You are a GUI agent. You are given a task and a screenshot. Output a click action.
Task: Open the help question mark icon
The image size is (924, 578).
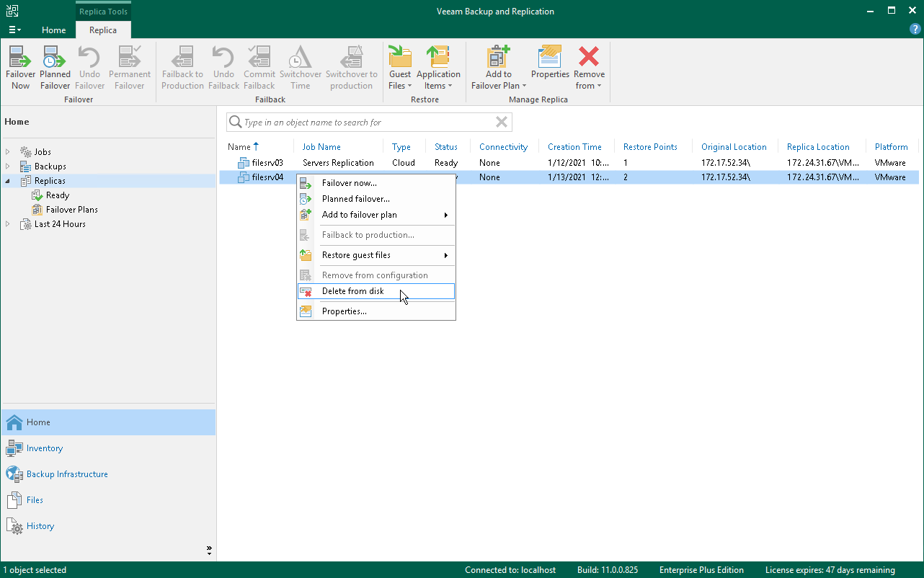915,30
